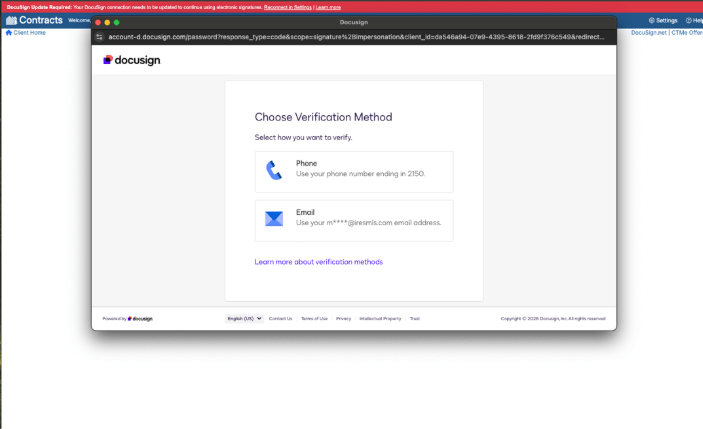Click the site settings icon in address bar
The width and height of the screenshot is (703, 429).
[x=100, y=36]
